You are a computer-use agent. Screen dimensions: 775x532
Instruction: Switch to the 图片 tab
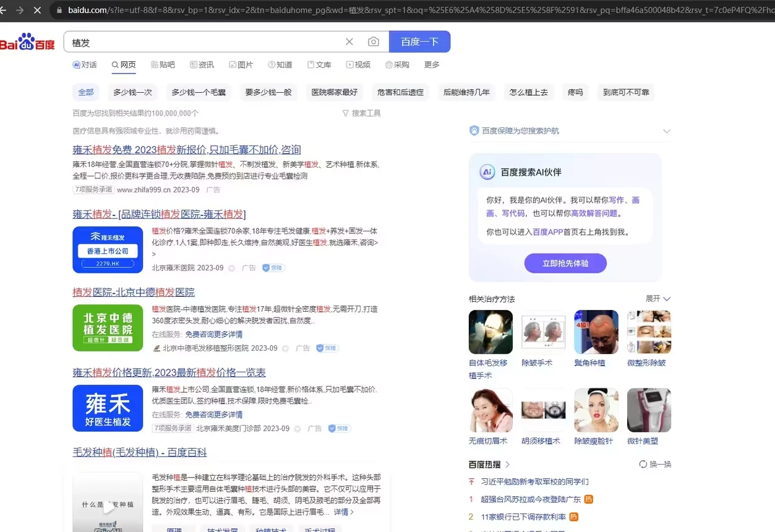pos(241,65)
